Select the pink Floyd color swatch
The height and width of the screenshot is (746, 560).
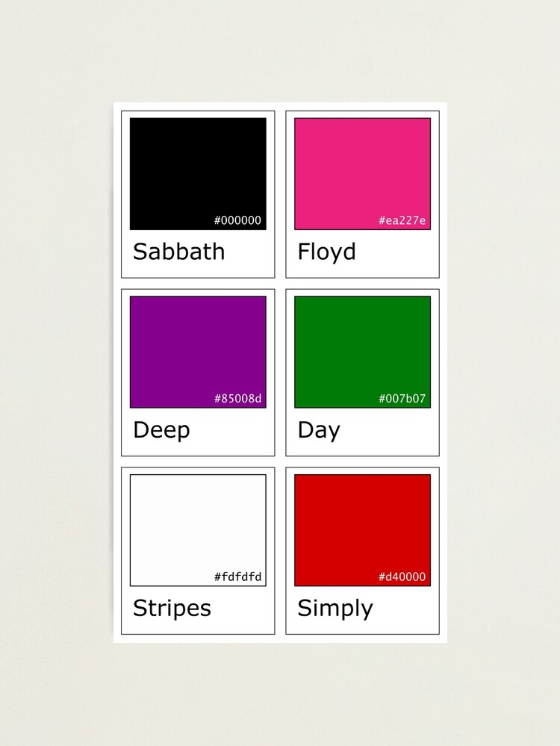(x=362, y=168)
